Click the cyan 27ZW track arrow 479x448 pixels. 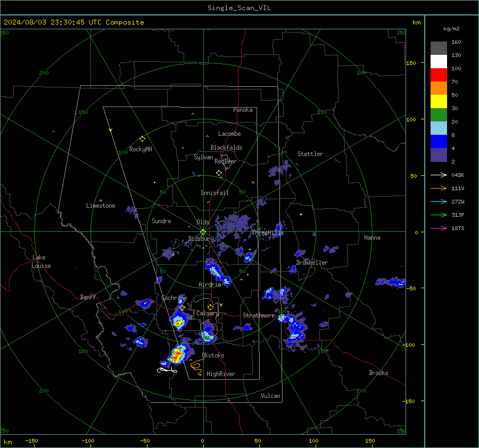coord(439,201)
